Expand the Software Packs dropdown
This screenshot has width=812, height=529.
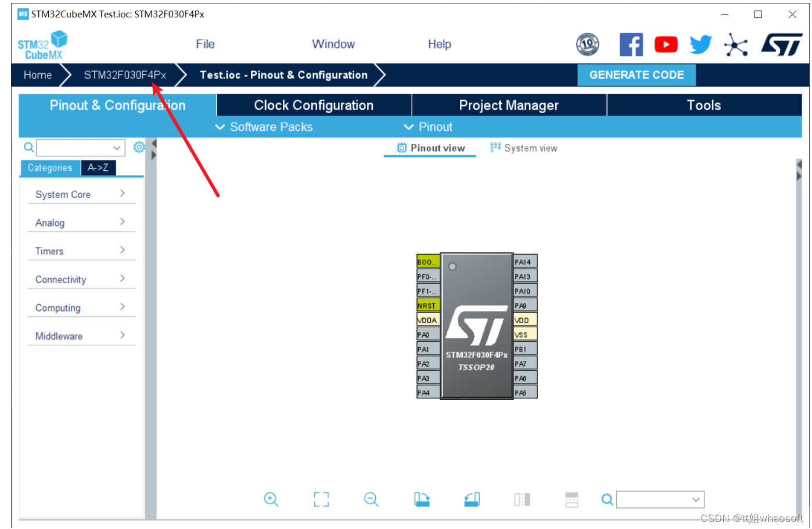coord(264,127)
